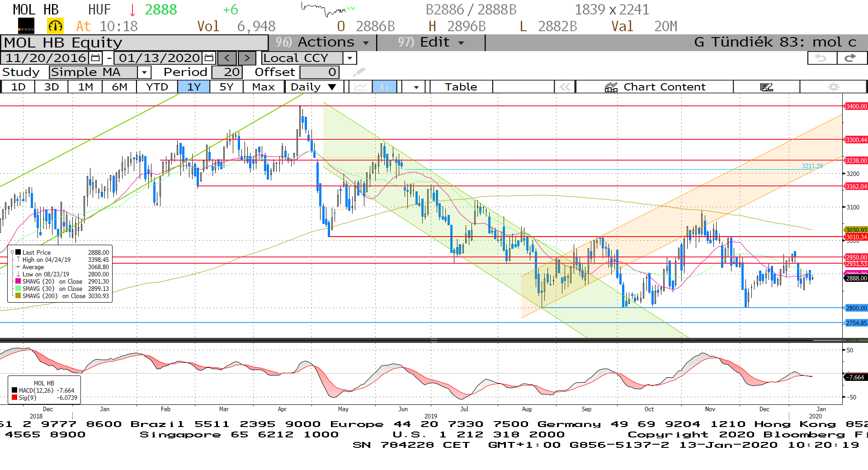Select the pencil edit study icon
Viewport: 868px width, 470px height.
pos(359,72)
